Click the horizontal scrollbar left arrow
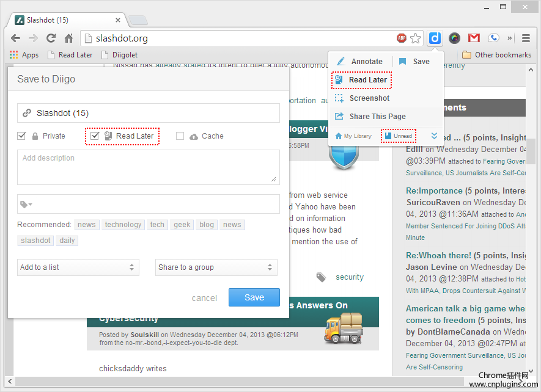Viewport: 541px width, 392px height. (10, 381)
